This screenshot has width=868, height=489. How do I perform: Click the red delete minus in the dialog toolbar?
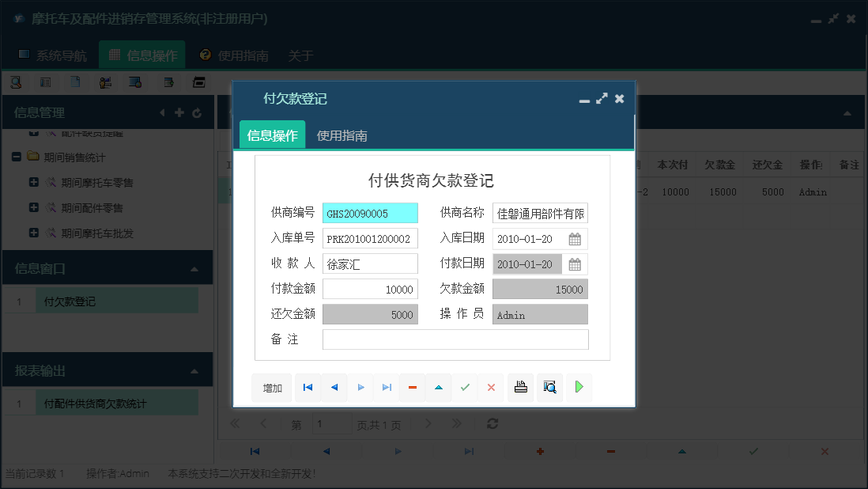click(412, 388)
